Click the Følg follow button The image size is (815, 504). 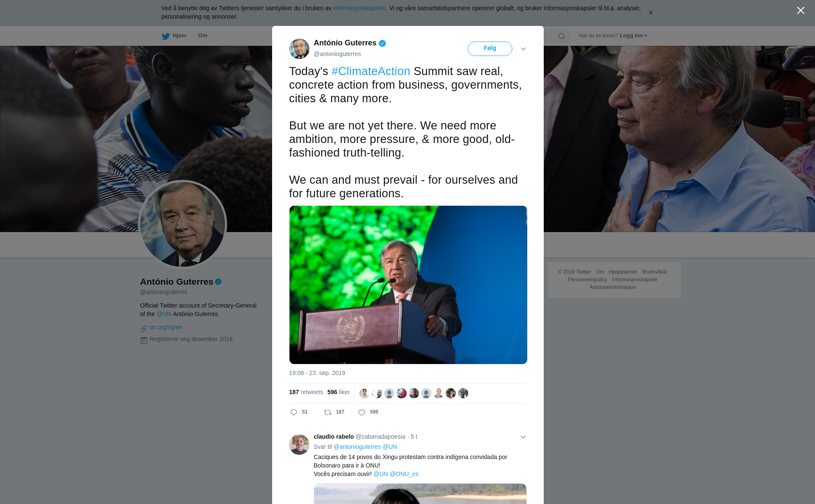[x=490, y=48]
